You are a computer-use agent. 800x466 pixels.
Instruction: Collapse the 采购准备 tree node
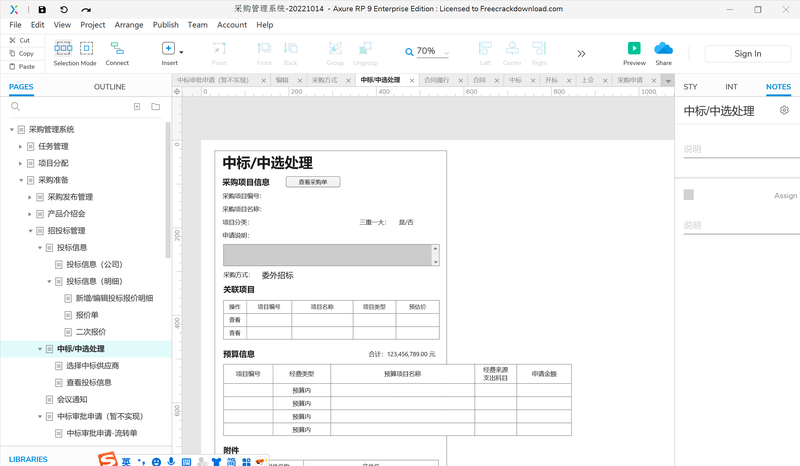21,180
